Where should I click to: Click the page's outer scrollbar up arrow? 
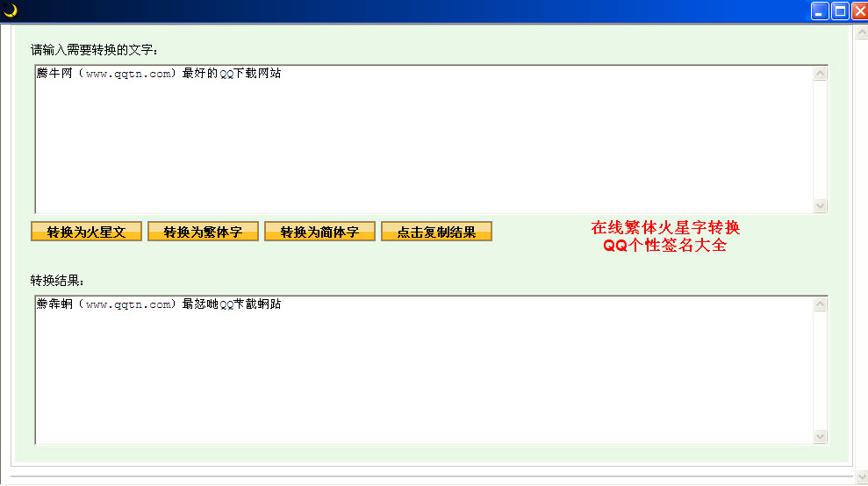[860, 32]
